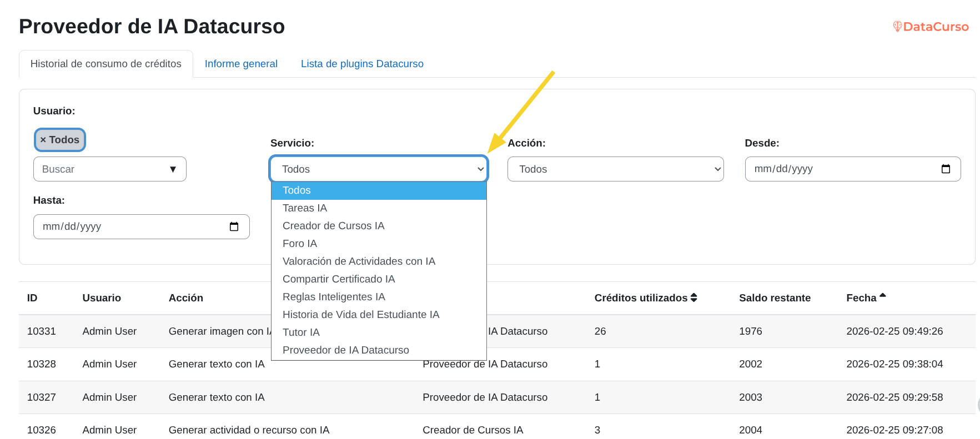Open Lista de plugins Datacurso tab
This screenshot has height=439, width=980.
[x=362, y=64]
